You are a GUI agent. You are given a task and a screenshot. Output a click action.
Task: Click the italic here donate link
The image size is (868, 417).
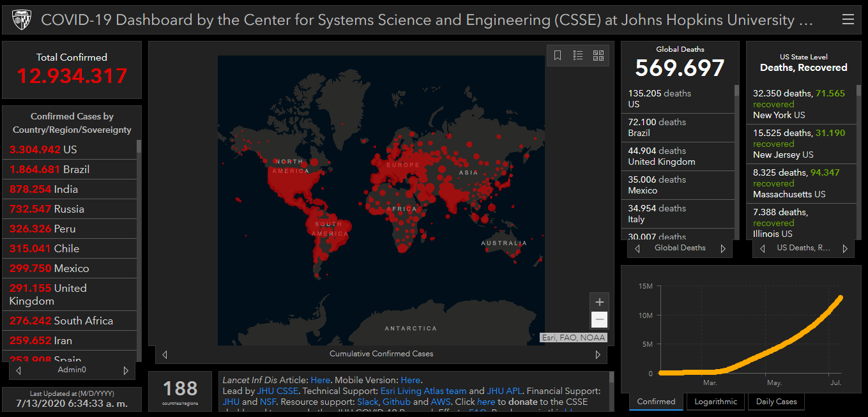486,402
